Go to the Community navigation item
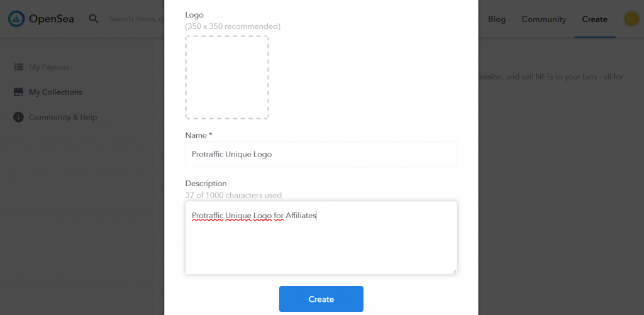This screenshot has height=315, width=644. click(x=543, y=19)
